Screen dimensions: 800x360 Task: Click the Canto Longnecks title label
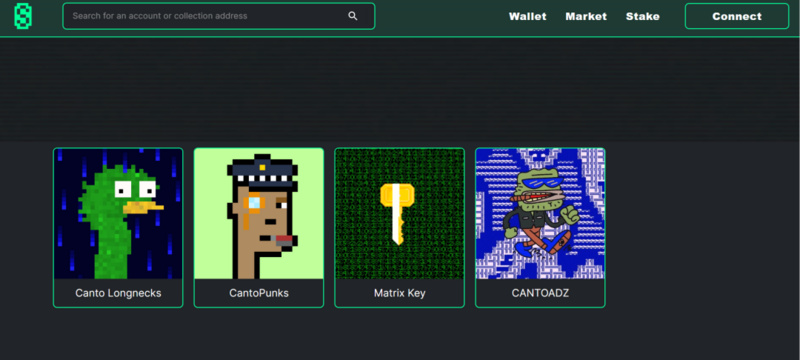[x=118, y=293]
